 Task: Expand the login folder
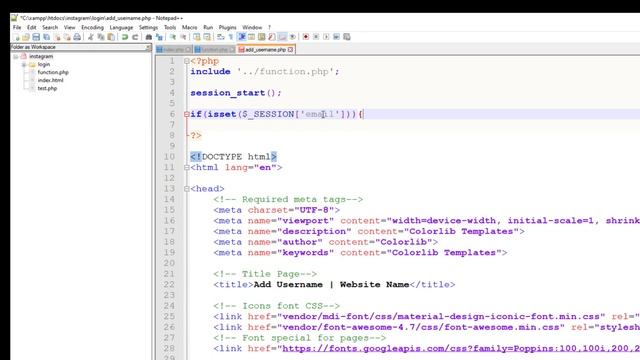pos(24,65)
